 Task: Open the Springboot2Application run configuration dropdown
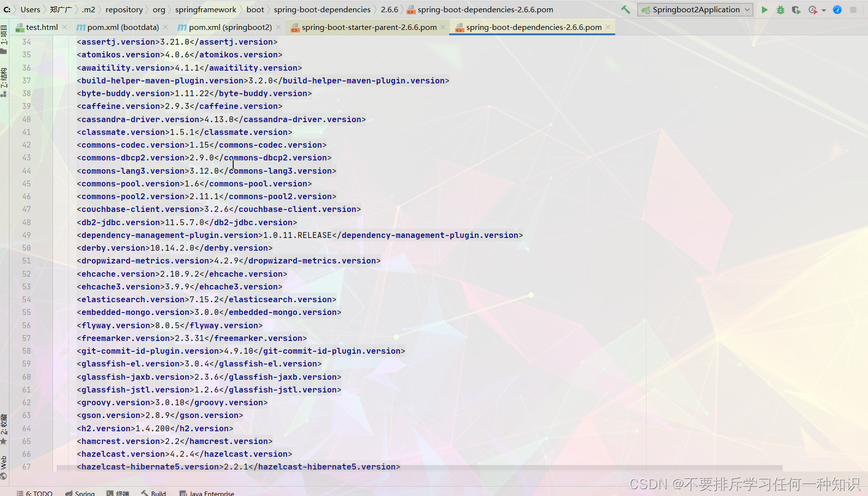coord(695,9)
